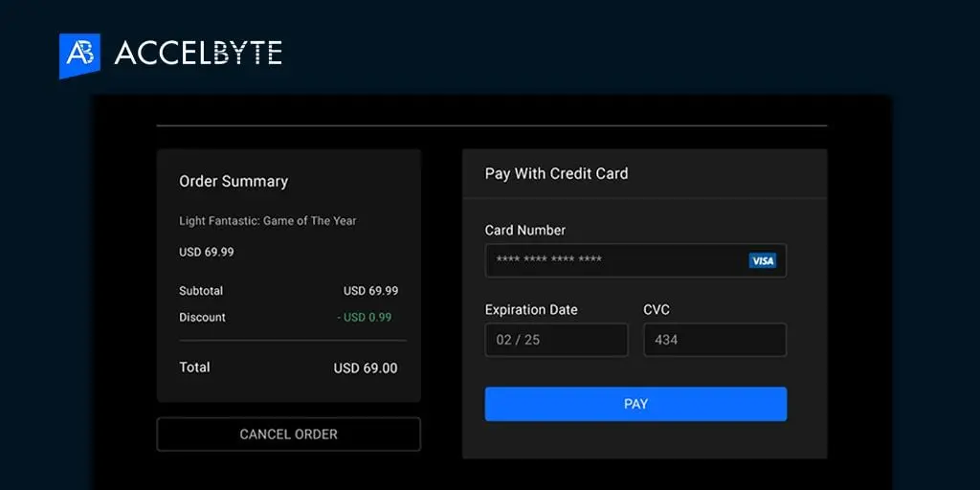Click the CANCEL ORDER button
Screen dimensions: 980x490
point(289,434)
